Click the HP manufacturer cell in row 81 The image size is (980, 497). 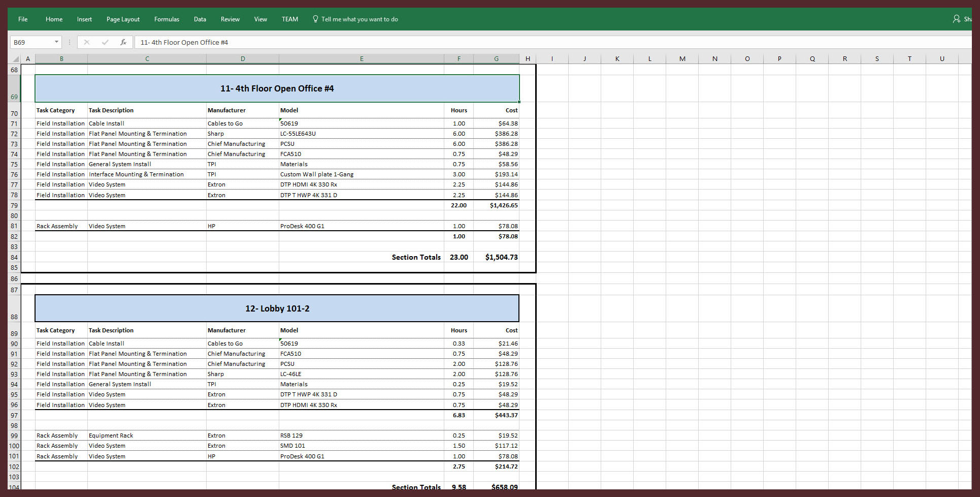(x=243, y=226)
